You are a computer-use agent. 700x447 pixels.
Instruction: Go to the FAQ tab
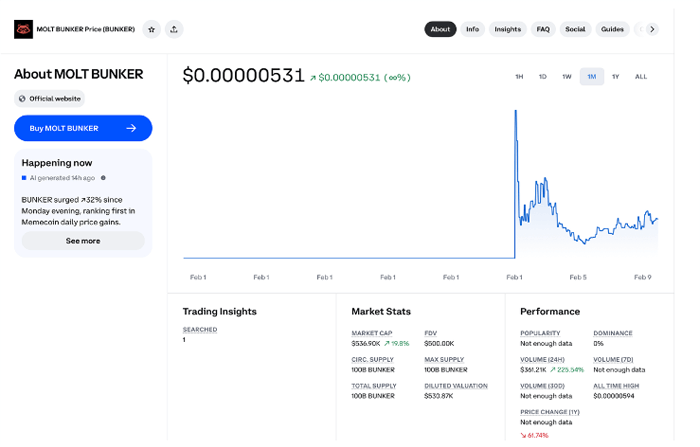(543, 29)
